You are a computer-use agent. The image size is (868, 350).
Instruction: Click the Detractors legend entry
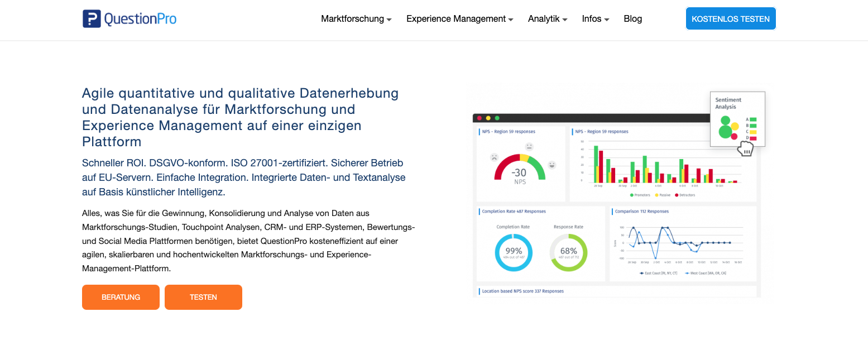pyautogui.click(x=685, y=195)
